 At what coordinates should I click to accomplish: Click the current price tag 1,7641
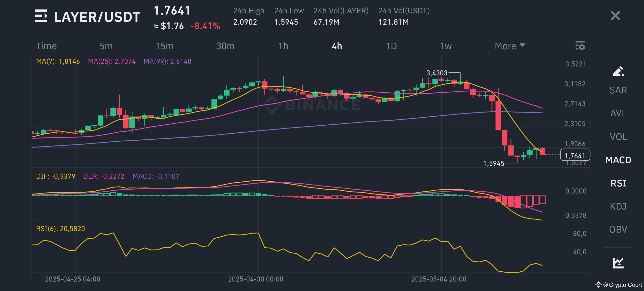pos(575,155)
